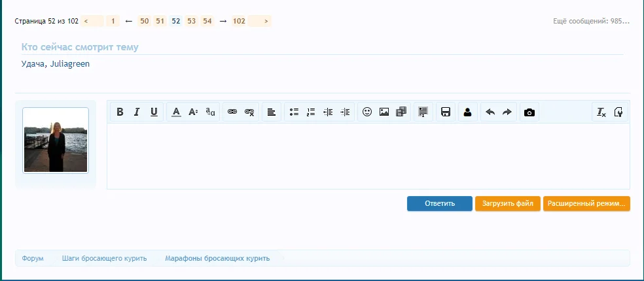The height and width of the screenshot is (281, 644).
Task: Open Расширенный режим editor
Action: click(x=586, y=203)
